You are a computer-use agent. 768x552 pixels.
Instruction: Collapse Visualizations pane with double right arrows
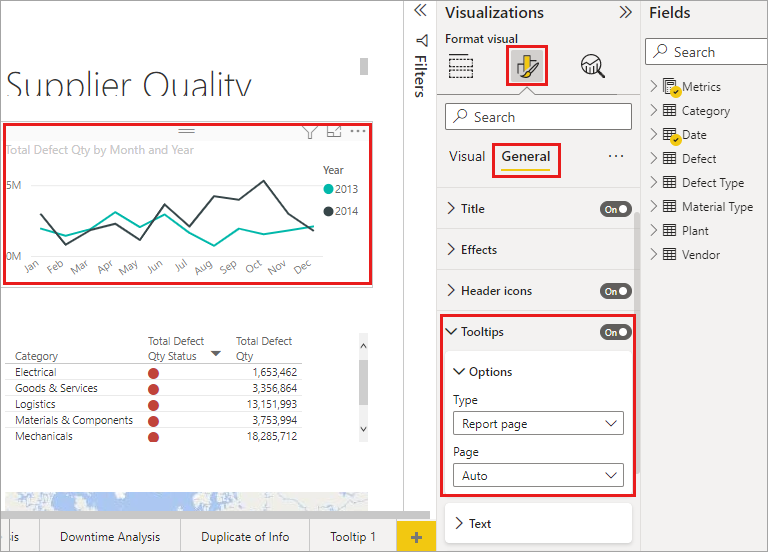[625, 12]
